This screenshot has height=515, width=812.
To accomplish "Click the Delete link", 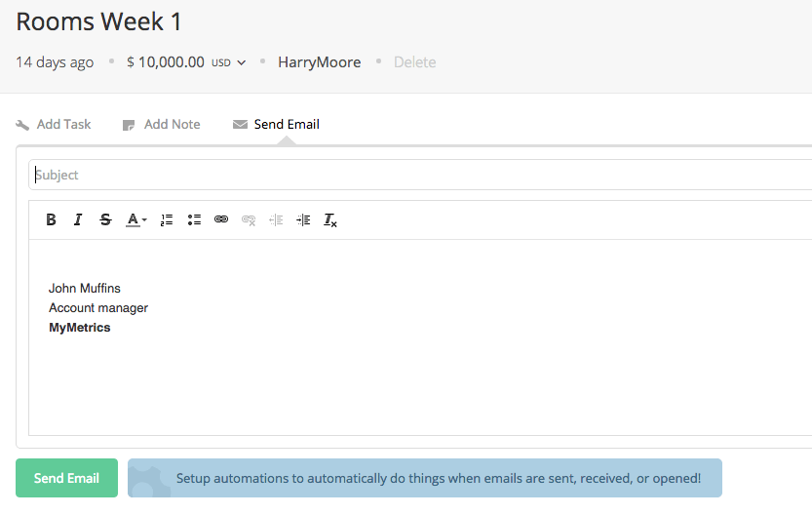I will coord(414,62).
